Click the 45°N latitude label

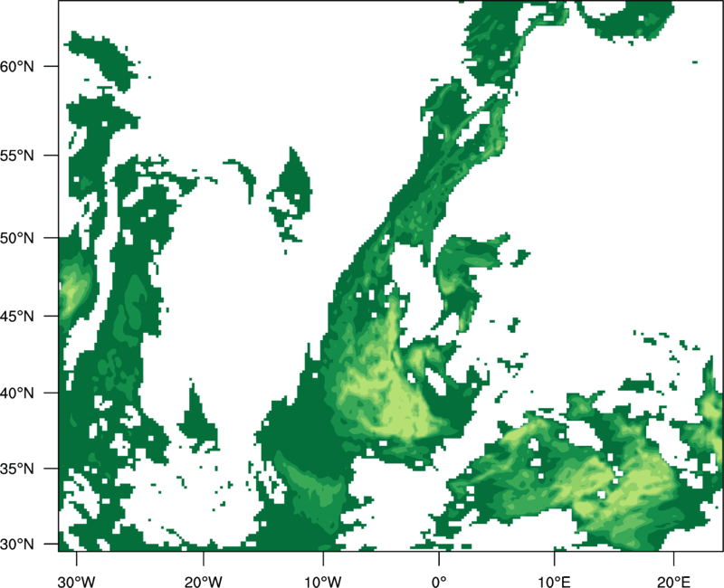(x=17, y=316)
